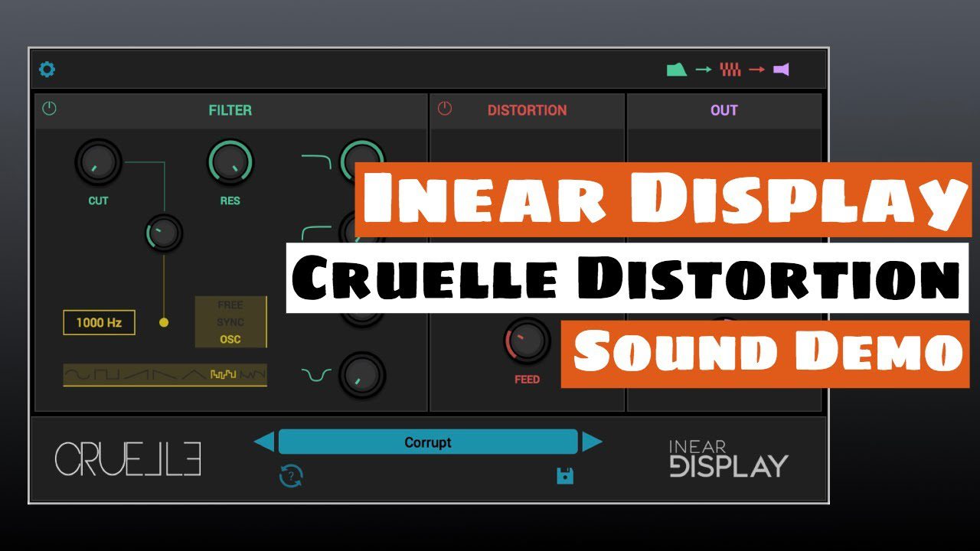980x551 pixels.
Task: Toggle the DISTORTION section power button
Action: tap(445, 109)
